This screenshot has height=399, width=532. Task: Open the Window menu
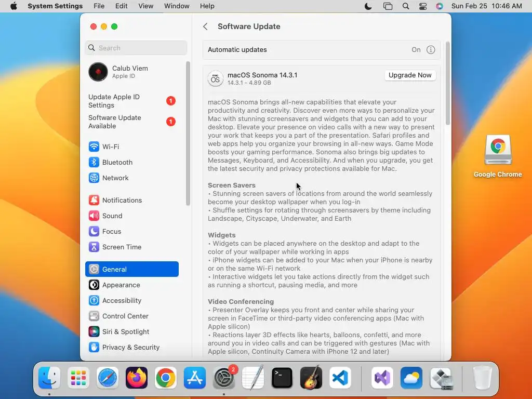[177, 6]
